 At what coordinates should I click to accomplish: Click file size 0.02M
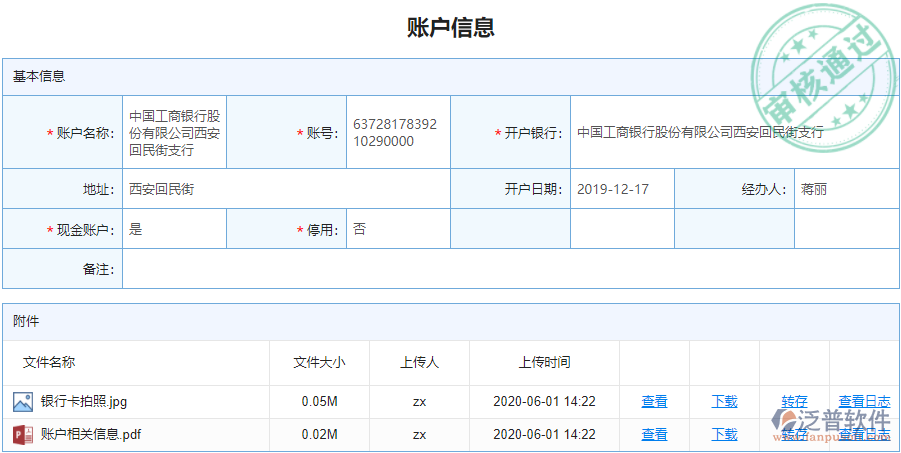[319, 434]
